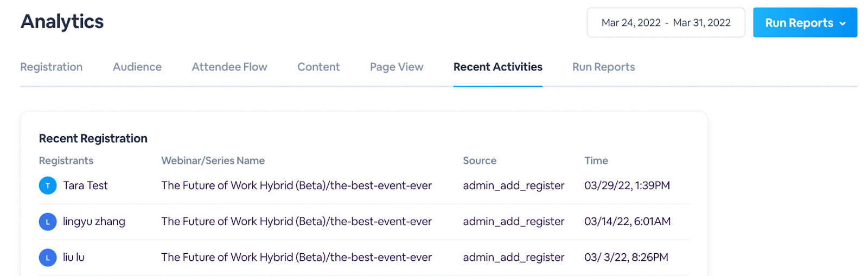Open the Attendee Flow tab
868x276 pixels.
point(229,67)
